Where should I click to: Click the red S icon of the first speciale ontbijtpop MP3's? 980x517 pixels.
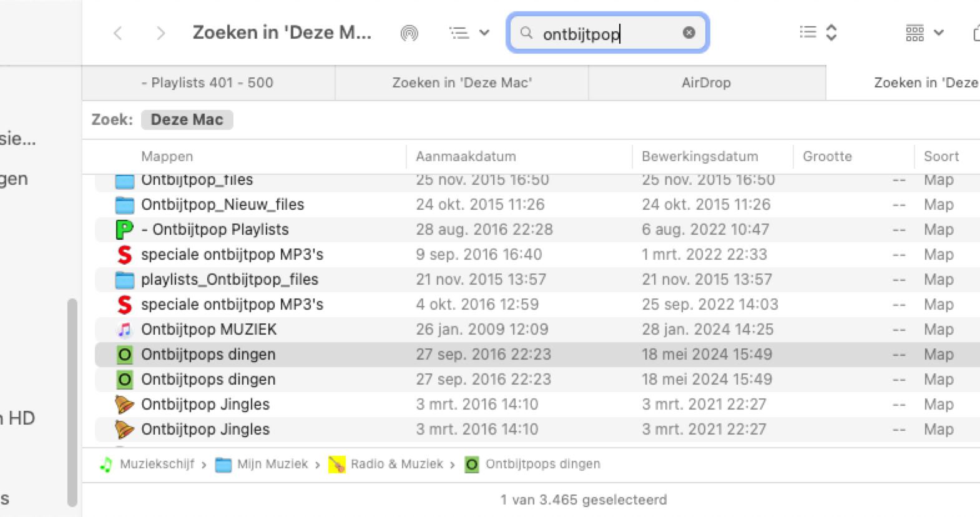[x=125, y=255]
